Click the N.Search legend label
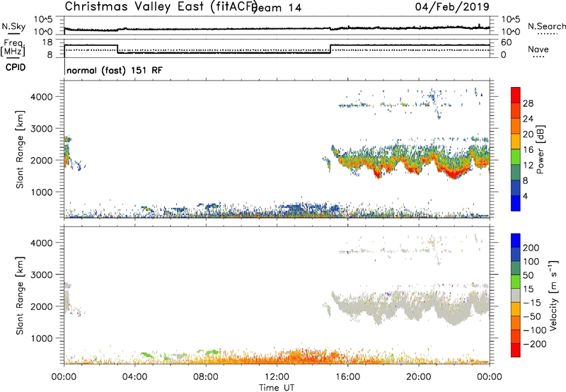566x392 pixels. pos(547,26)
